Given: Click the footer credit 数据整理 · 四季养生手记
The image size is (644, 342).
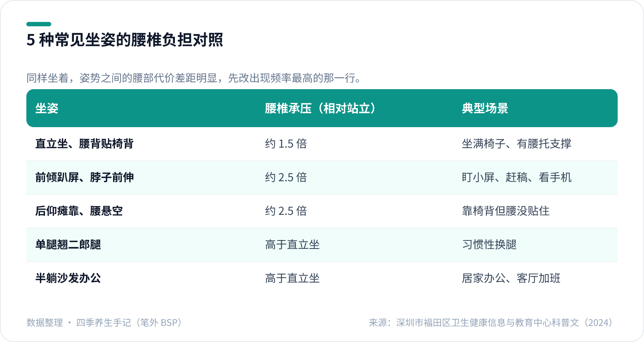Looking at the screenshot, I should click(x=104, y=323).
